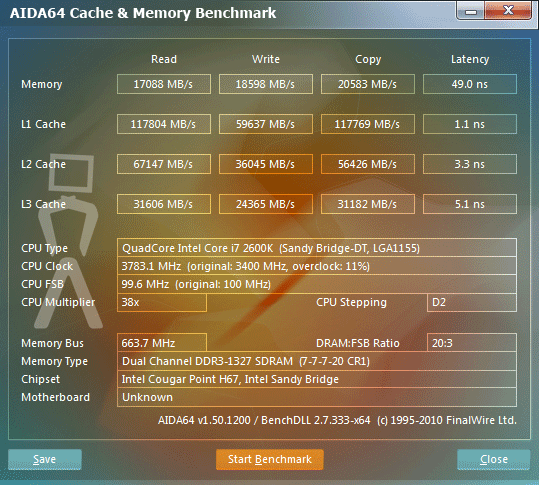Select the Memory Read result field
539x485 pixels.
coord(164,84)
